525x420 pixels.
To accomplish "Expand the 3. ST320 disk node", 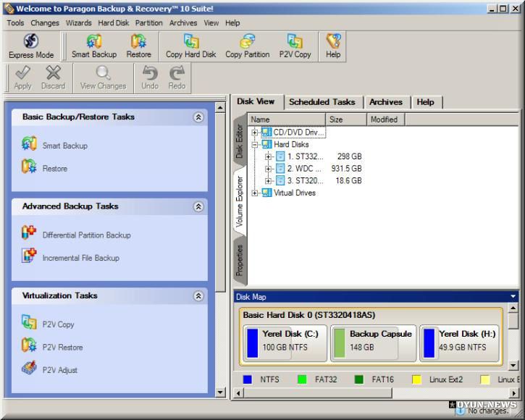I will tap(268, 181).
